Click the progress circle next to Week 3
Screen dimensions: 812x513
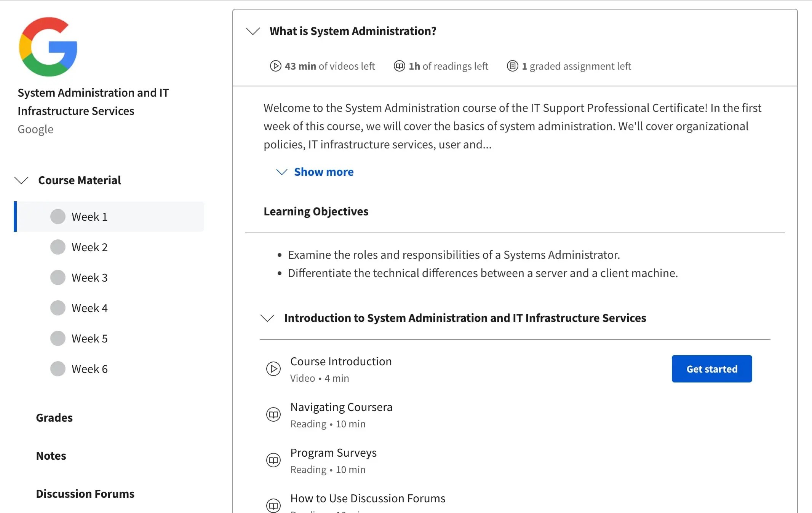click(58, 277)
